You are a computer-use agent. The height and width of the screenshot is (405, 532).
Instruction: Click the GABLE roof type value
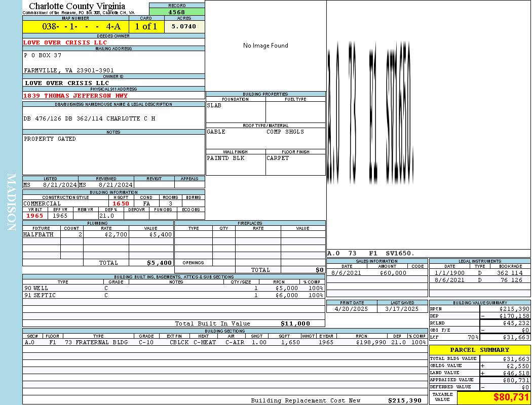point(216,132)
